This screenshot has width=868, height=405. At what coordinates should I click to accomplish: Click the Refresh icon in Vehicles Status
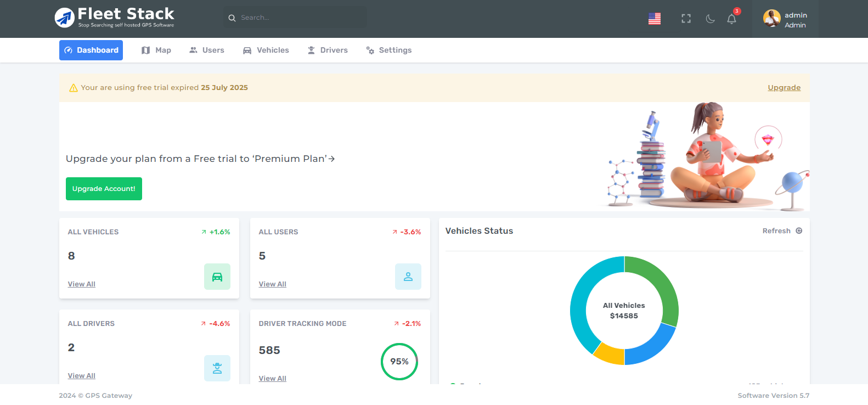[799, 231]
